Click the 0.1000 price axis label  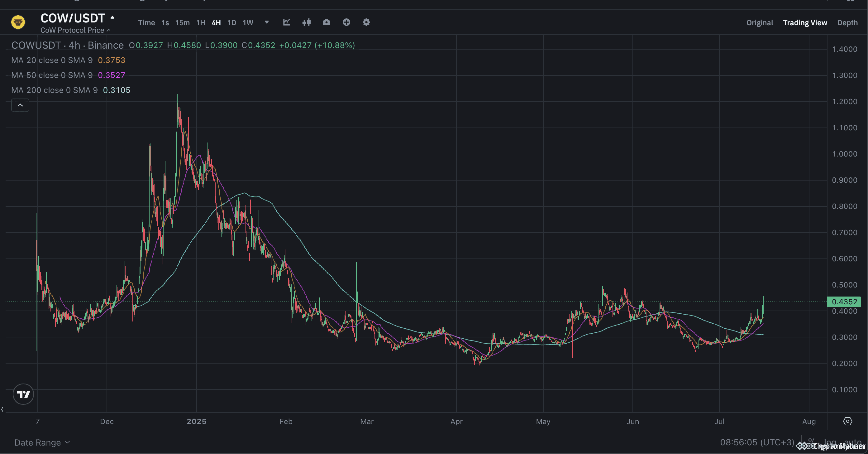[845, 389]
